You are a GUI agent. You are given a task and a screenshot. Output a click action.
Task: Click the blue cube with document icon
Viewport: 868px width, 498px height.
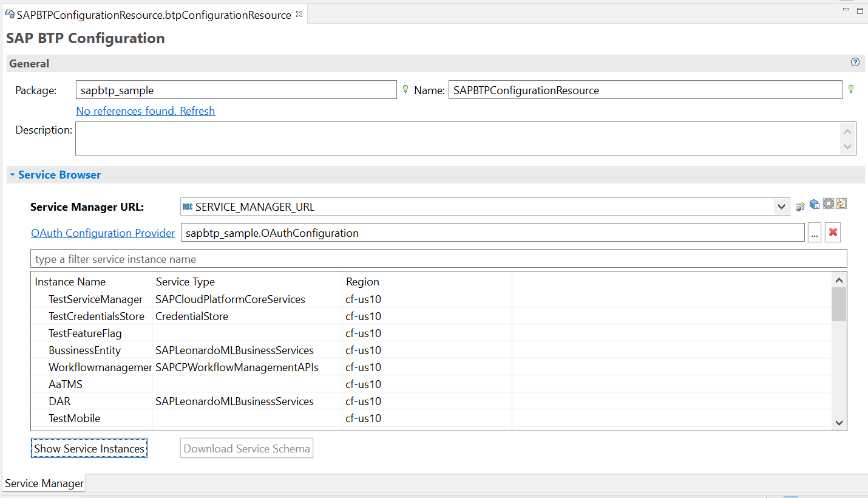tap(815, 204)
